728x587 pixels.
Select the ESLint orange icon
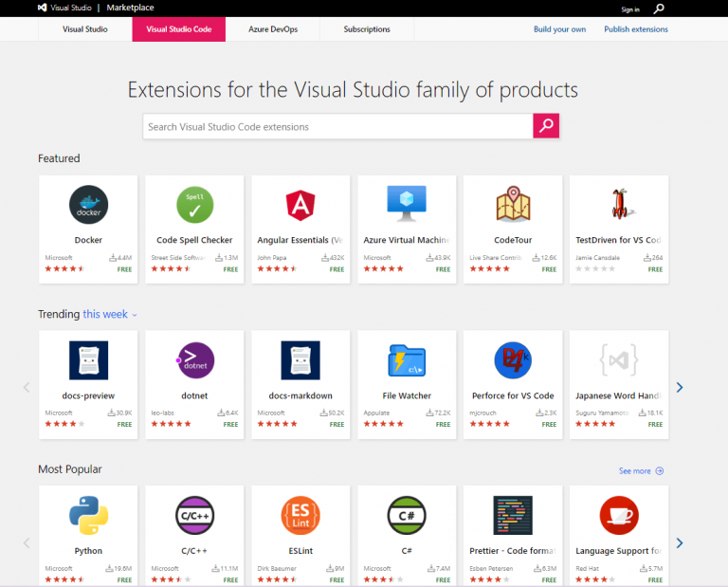point(300,516)
